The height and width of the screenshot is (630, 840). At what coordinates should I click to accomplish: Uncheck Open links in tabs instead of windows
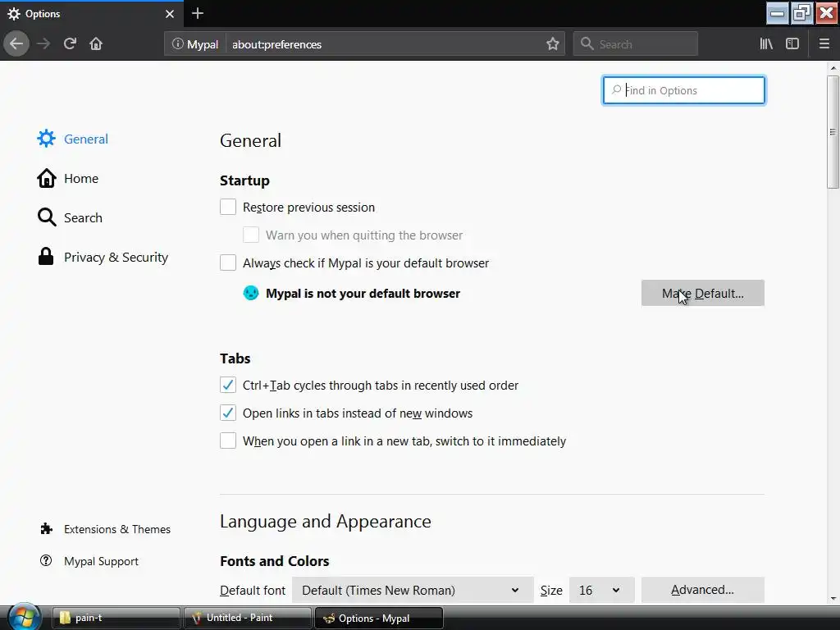(228, 413)
